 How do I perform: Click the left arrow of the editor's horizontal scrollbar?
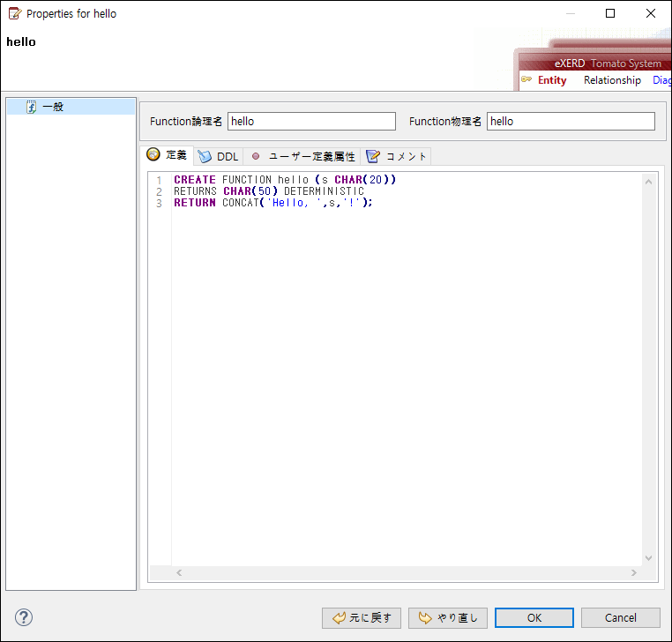179,572
